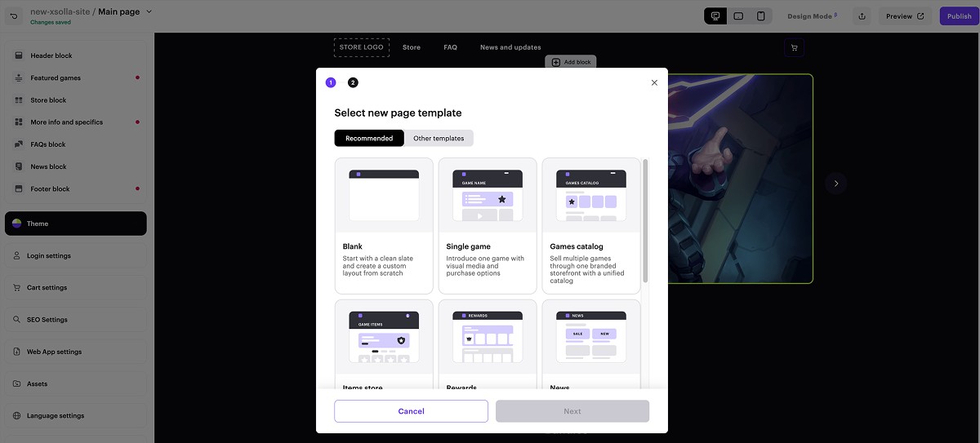
Task: Open the Theme settings item
Action: (76, 224)
